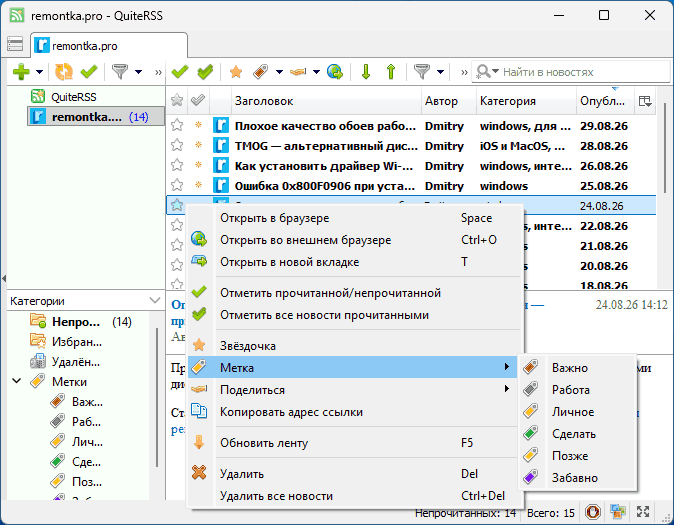This screenshot has height=525, width=674.
Task: Choose 'Открыть в новой вкладке' menu item
Action: pos(355,262)
